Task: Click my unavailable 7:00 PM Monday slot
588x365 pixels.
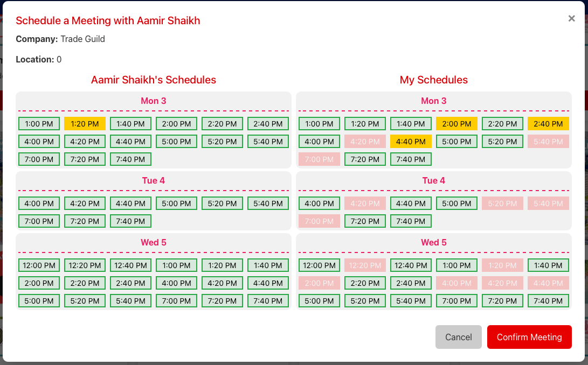Action: pos(319,160)
